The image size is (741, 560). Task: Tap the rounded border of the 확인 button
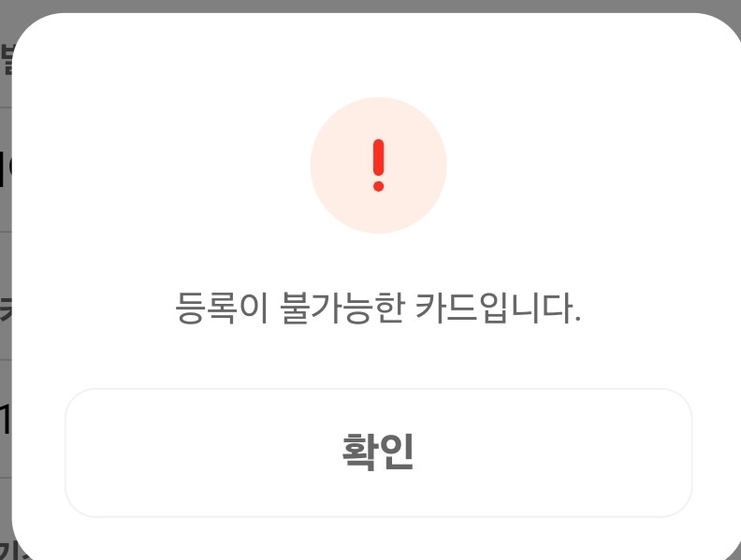378,390
